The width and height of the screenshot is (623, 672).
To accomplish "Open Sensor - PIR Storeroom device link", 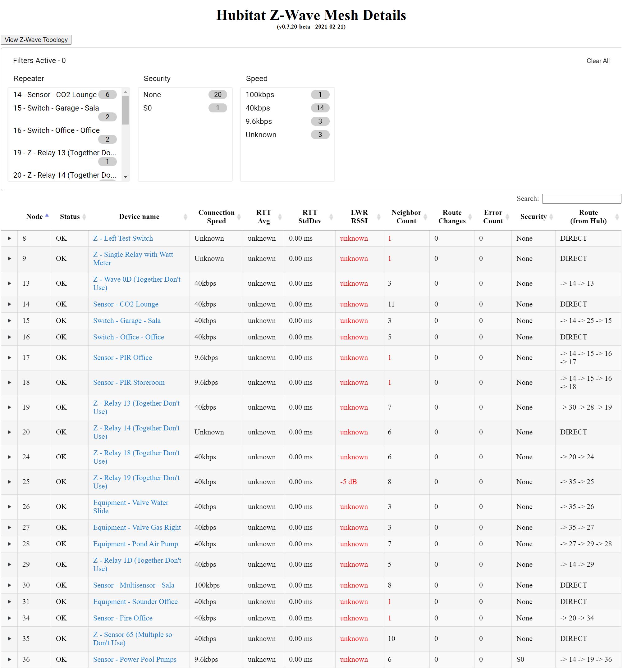I will (x=129, y=383).
